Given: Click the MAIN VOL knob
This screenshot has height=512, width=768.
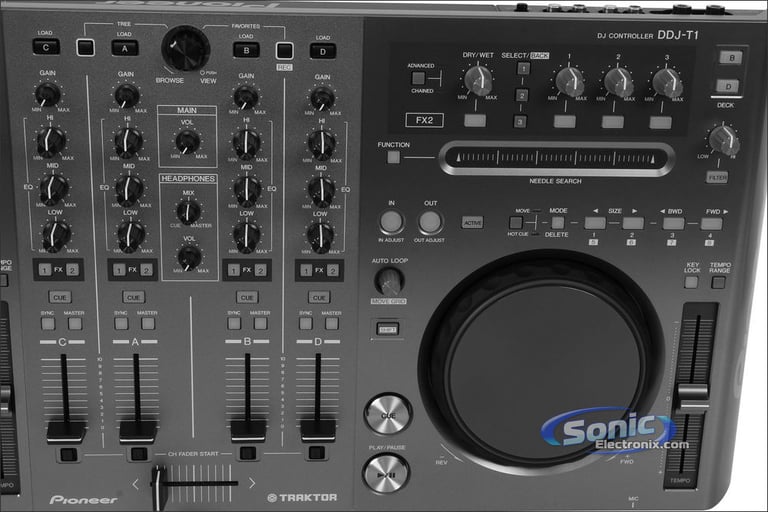Looking at the screenshot, I should 188,142.
